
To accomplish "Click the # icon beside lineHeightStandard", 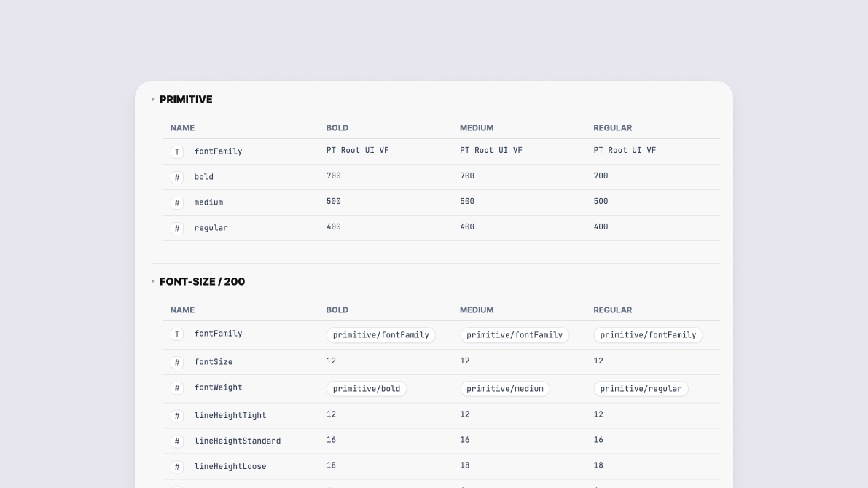I will (x=177, y=441).
